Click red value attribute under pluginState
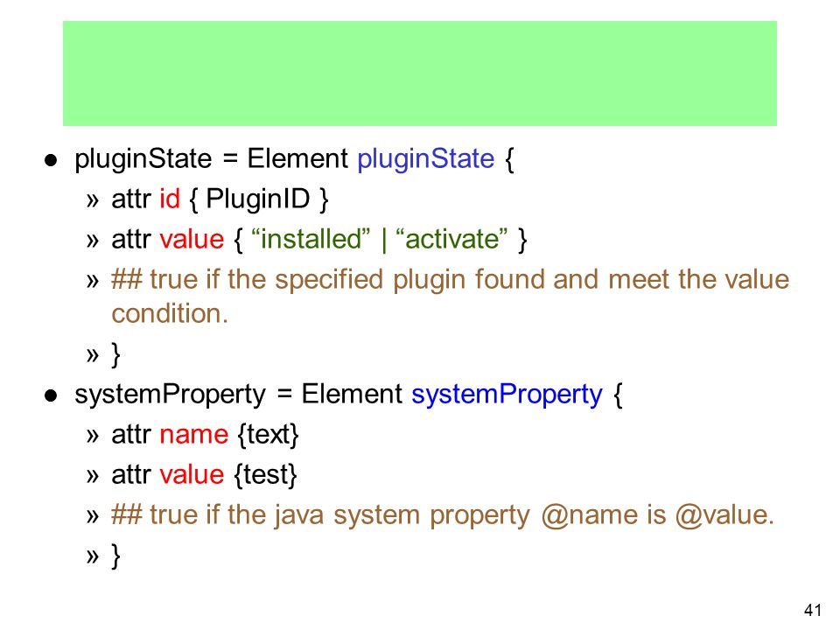840x630 pixels. (192, 240)
